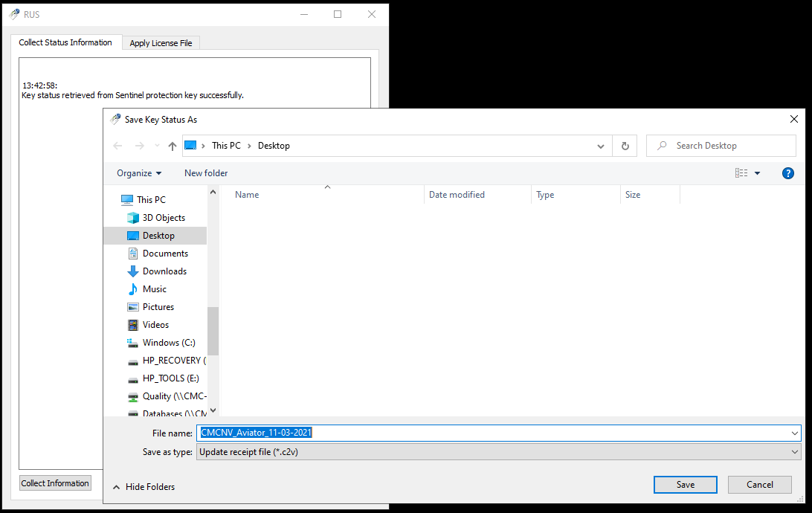This screenshot has width=812, height=513.
Task: Select Desktop in the navigation pane
Action: [x=158, y=236]
